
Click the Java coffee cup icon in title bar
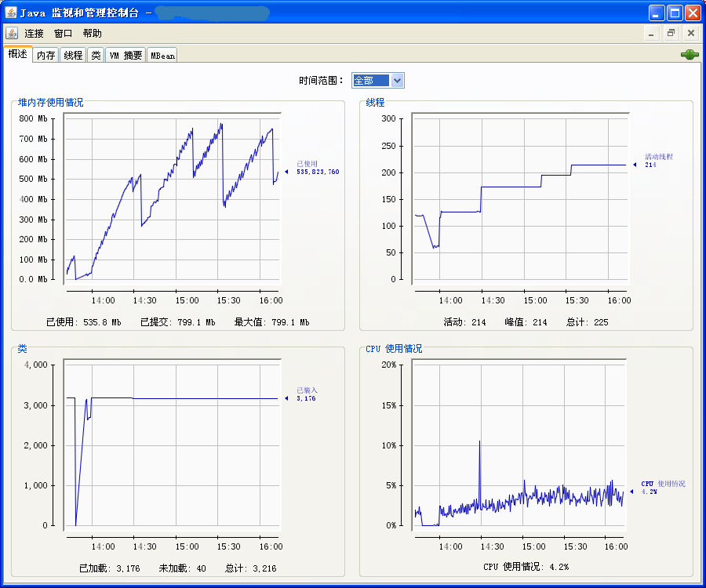point(11,13)
